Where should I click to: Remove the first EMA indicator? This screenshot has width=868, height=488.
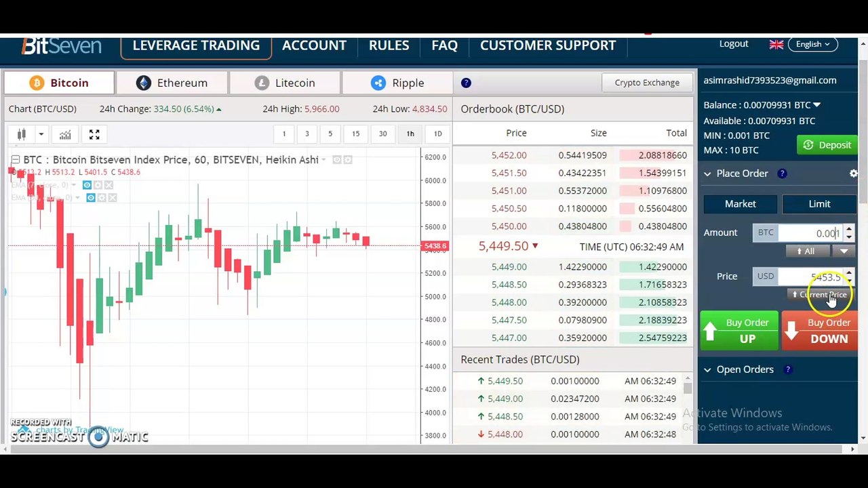pyautogui.click(x=108, y=185)
